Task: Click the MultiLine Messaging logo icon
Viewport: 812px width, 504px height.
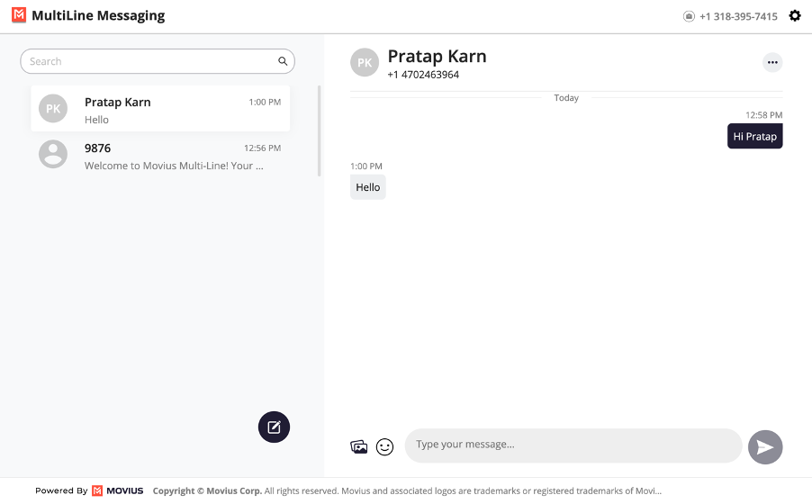Action: click(19, 15)
